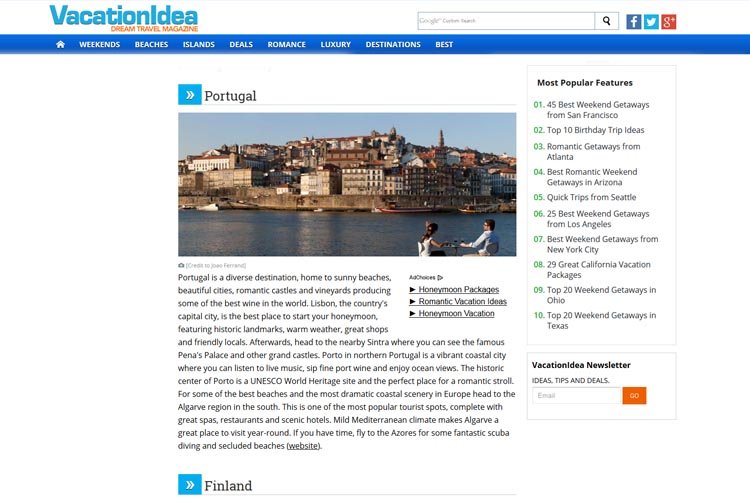Click the Porto riverside photo
The height and width of the screenshot is (500, 750).
[347, 184]
